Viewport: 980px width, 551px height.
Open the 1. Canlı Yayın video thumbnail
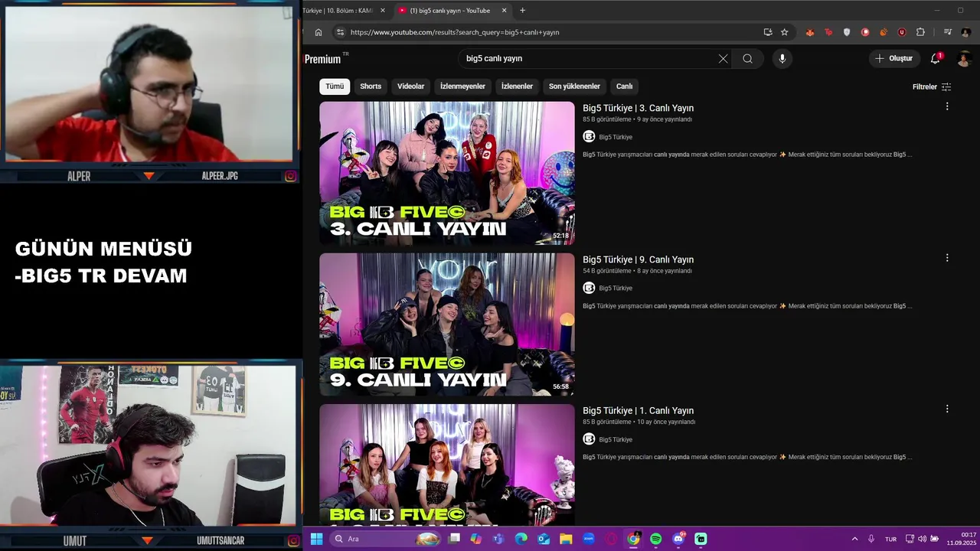pos(447,465)
